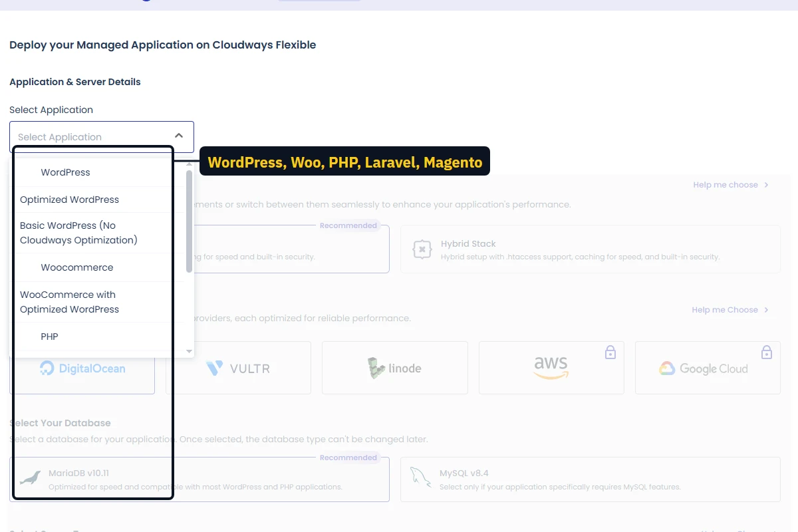Screen dimensions: 798x532
Task: Open the Select Application dropdown
Action: 101,136
